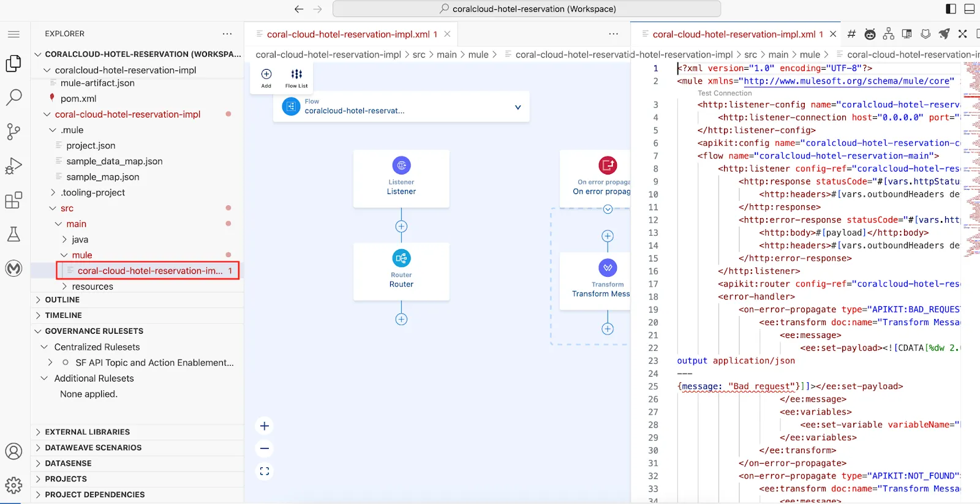Image resolution: width=980 pixels, height=504 pixels.
Task: Toggle fit-to-screen on the canvas
Action: click(x=265, y=471)
